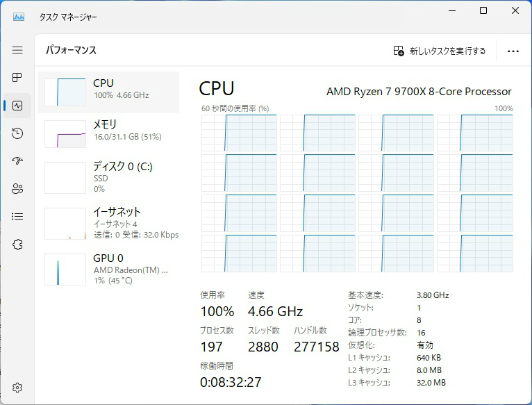This screenshot has width=532, height=405.
Task: Open the hamburger navigation menu
Action: (x=17, y=50)
